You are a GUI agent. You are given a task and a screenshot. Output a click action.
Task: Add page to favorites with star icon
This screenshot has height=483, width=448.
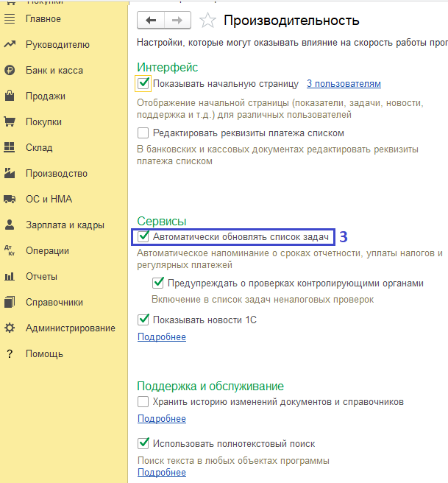208,21
